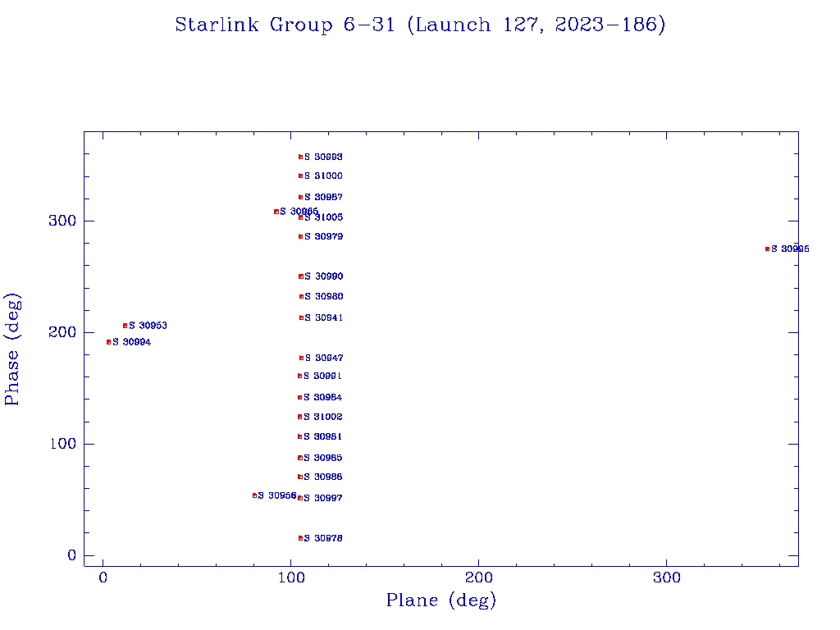Select the S 30947 marker
This screenshot has width=840, height=630.
tap(301, 358)
